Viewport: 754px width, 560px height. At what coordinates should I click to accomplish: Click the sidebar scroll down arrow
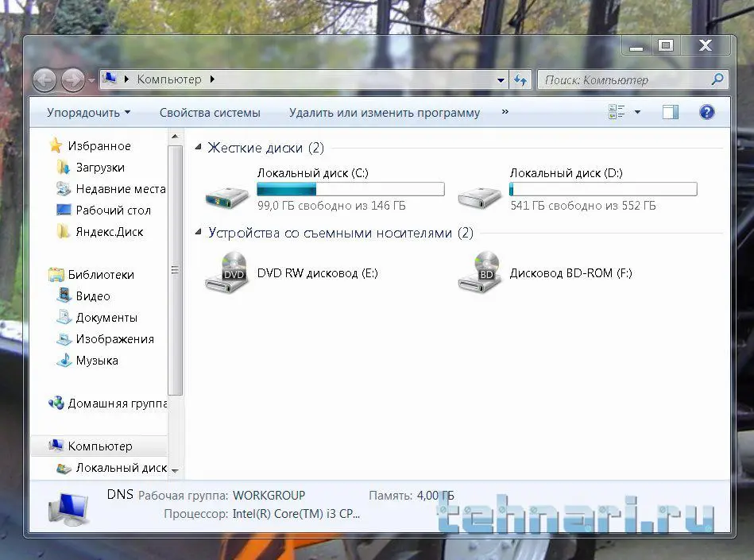point(175,470)
